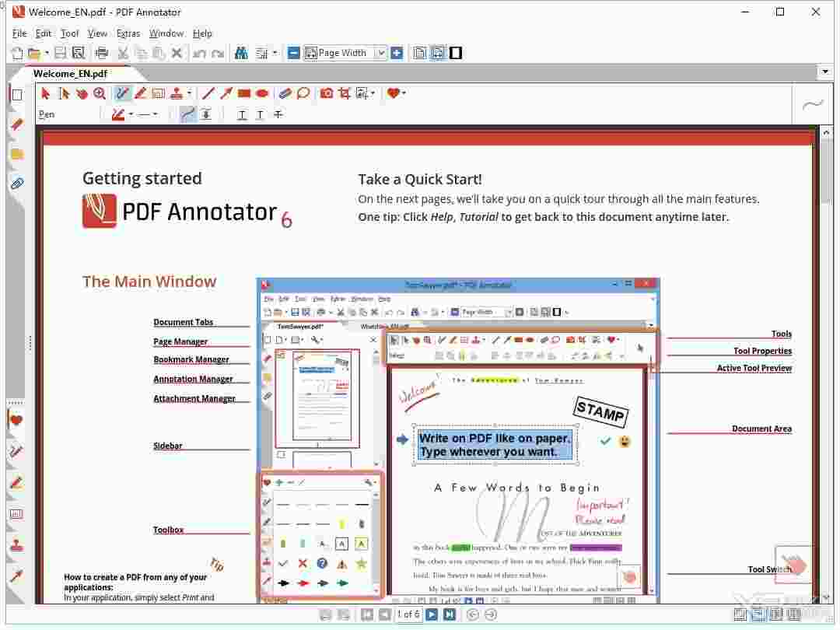
Task: Select the red arrow Select tool
Action: 45,94
